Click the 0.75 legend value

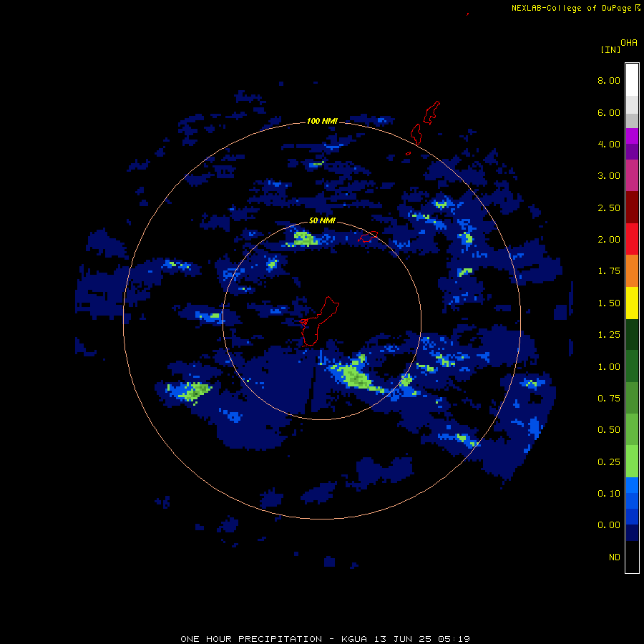(x=609, y=399)
